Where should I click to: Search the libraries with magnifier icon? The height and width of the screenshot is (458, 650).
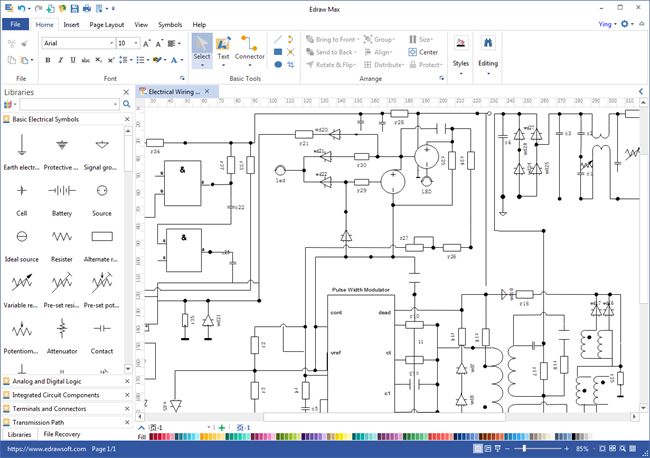coord(126,104)
